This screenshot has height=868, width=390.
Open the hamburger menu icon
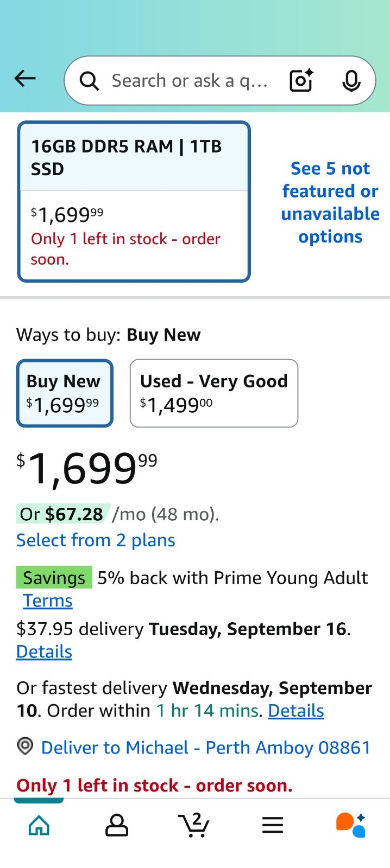273,825
